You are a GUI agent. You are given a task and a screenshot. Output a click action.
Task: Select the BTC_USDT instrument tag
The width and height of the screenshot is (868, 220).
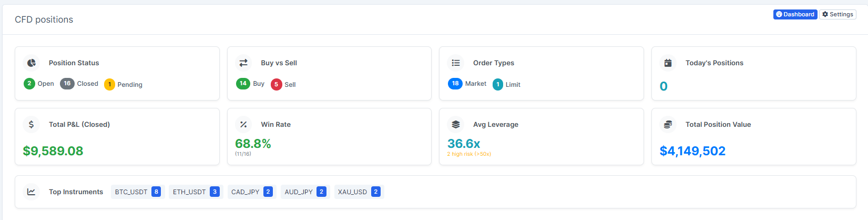(x=138, y=192)
